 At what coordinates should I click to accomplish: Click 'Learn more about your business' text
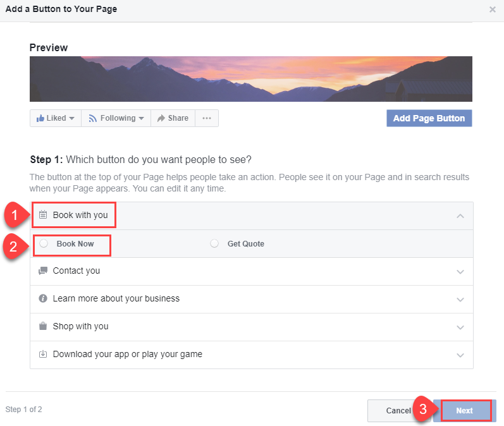pos(116,298)
